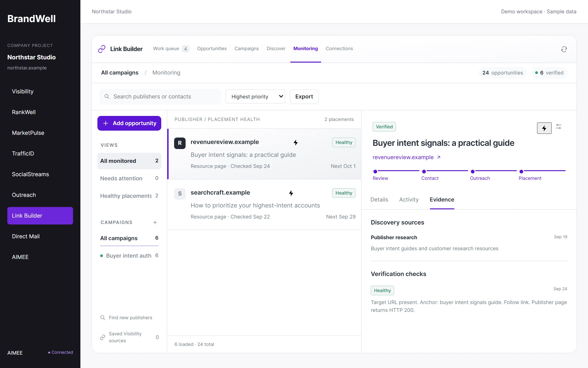This screenshot has height=368, width=588.
Task: Click the R avatar for revenuereview.example
Action: point(180,143)
